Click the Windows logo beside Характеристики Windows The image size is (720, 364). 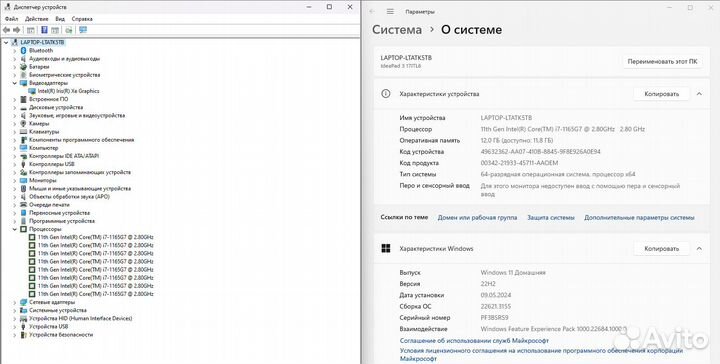386,248
